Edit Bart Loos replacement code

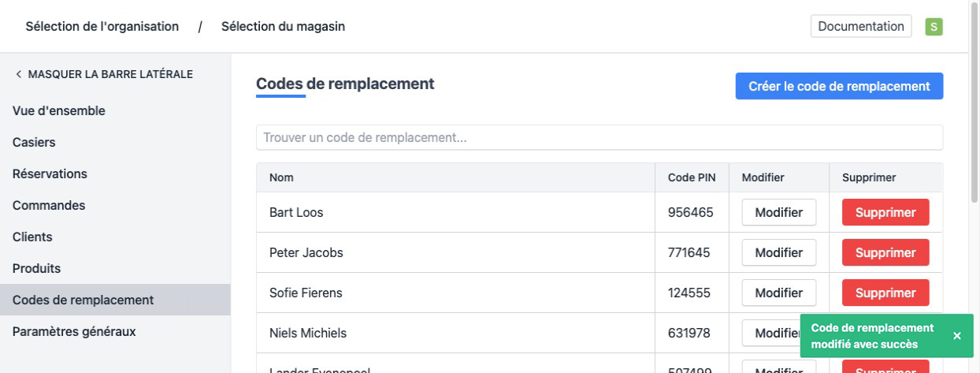click(778, 213)
